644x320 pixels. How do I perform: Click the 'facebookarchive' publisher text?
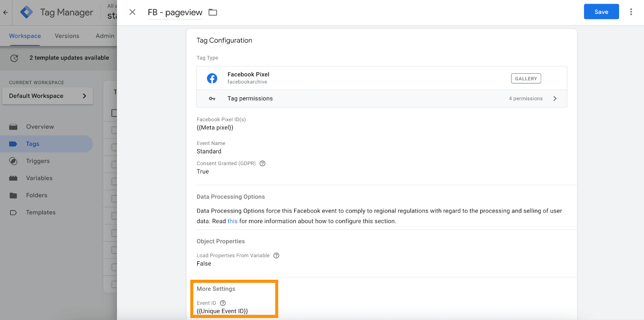pos(247,82)
